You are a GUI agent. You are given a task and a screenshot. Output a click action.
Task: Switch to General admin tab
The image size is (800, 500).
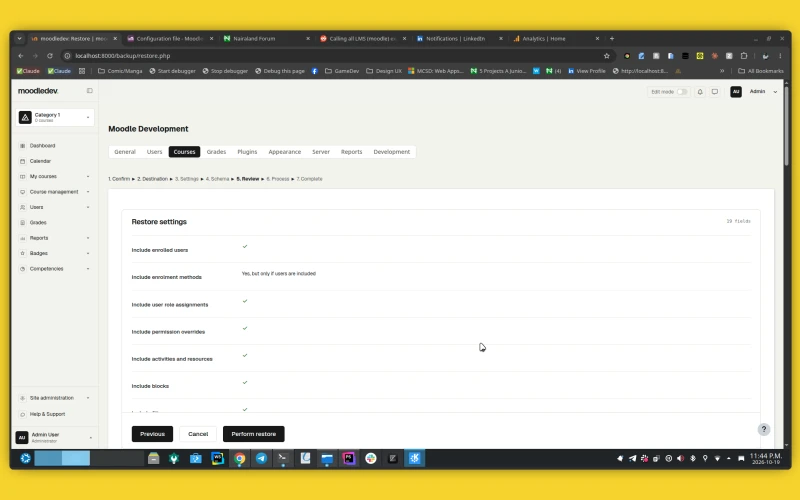coord(125,152)
